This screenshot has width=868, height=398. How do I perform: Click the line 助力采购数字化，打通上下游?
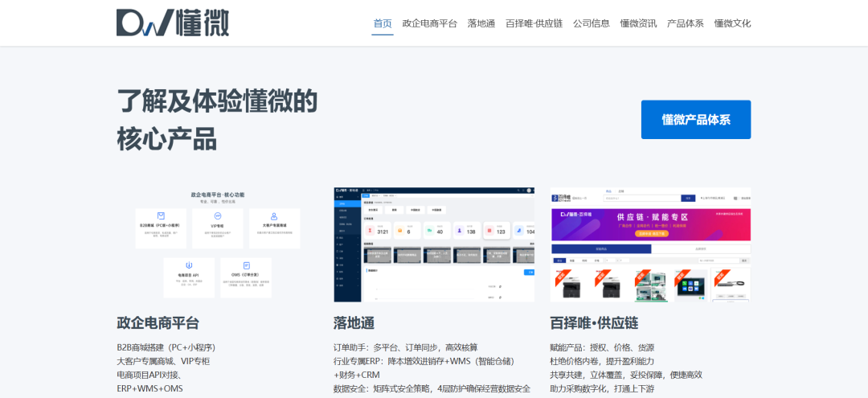click(602, 388)
